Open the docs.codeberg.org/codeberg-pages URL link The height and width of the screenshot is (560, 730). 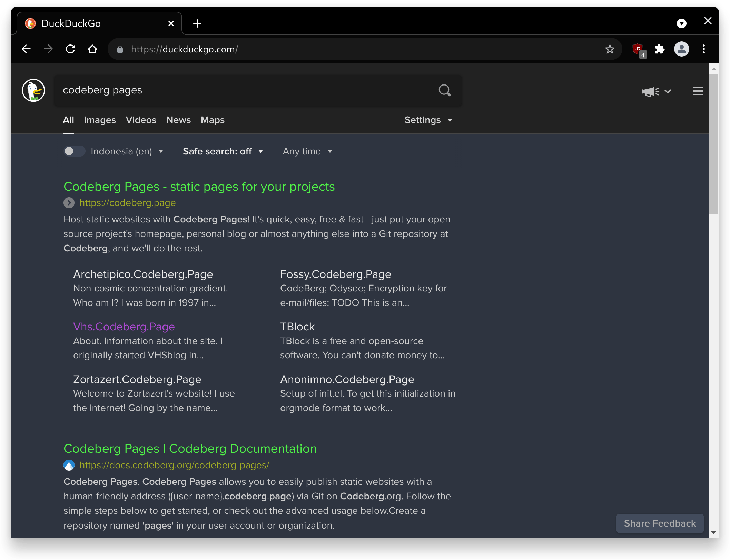(x=174, y=465)
